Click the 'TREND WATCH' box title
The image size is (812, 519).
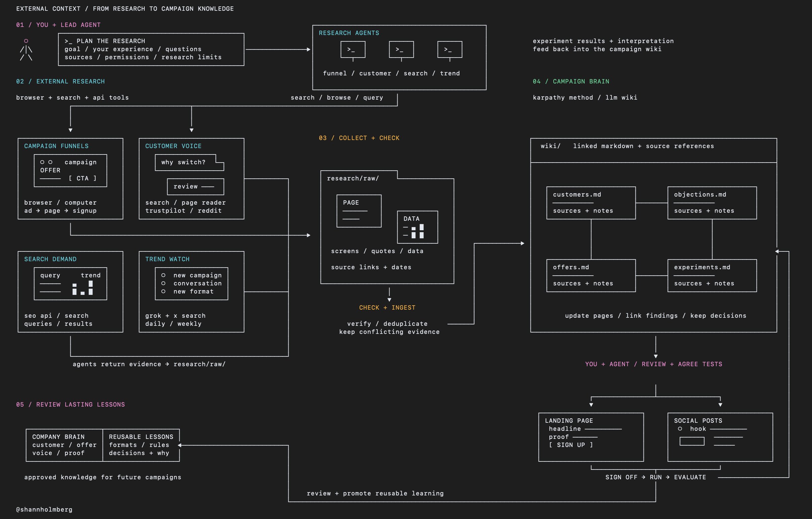click(167, 259)
